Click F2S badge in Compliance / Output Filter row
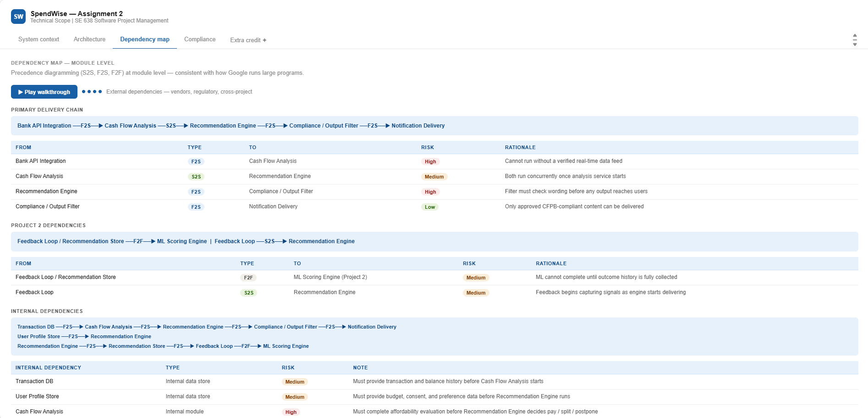868x418 pixels. (x=196, y=207)
